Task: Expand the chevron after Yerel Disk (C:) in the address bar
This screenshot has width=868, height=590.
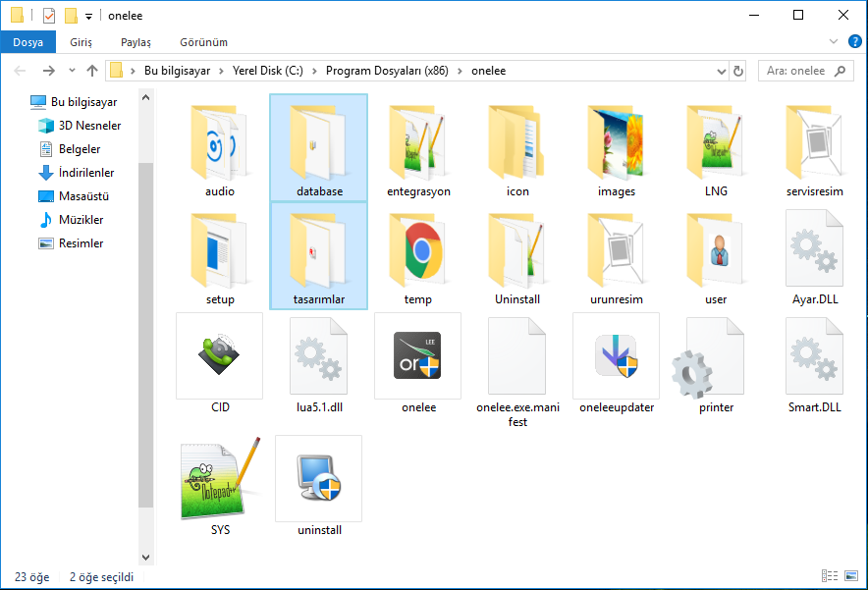Action: [x=314, y=71]
